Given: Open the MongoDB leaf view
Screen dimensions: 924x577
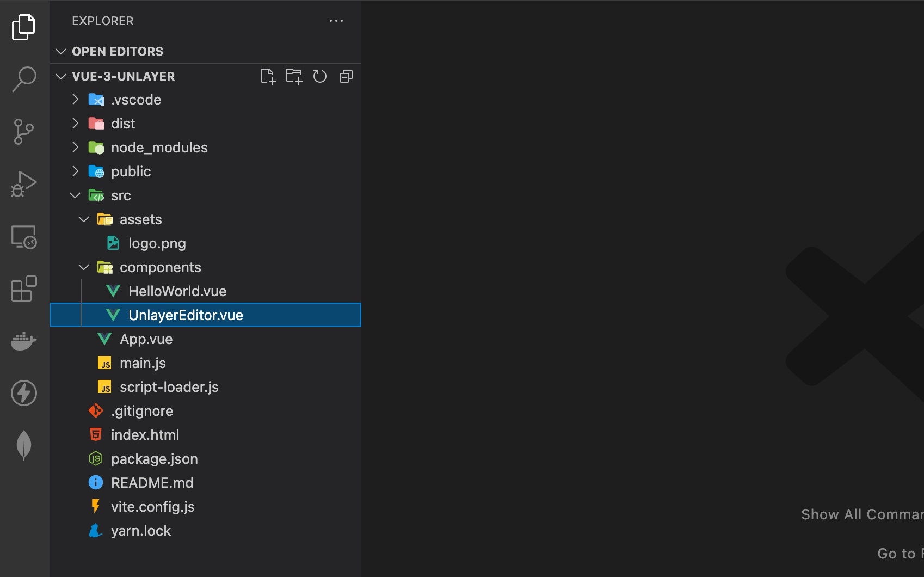Looking at the screenshot, I should [24, 445].
